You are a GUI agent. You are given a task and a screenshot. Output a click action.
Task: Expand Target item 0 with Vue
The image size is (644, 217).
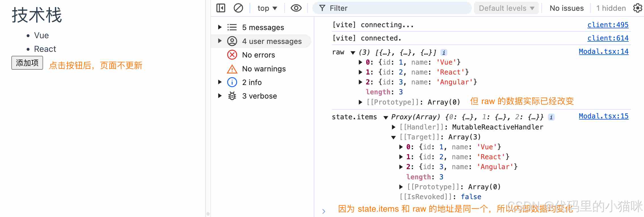[401, 147]
